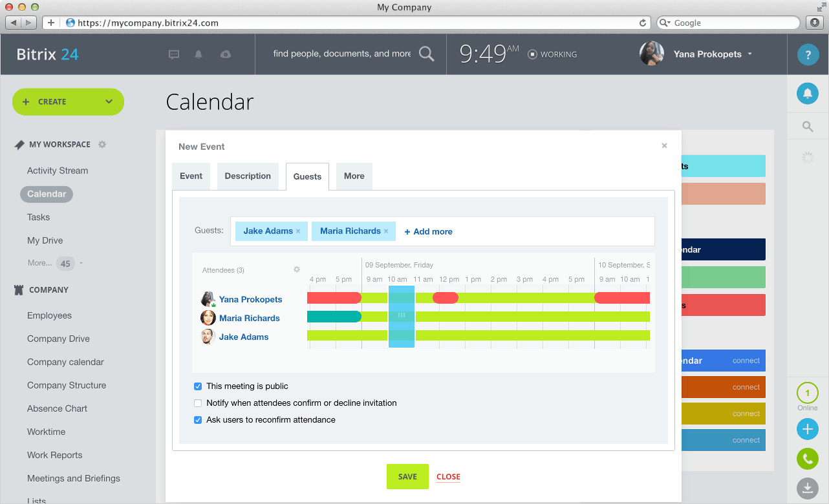Enable Notify when attendees confirm or decline
Viewport: 829px width, 504px height.
pyautogui.click(x=198, y=403)
